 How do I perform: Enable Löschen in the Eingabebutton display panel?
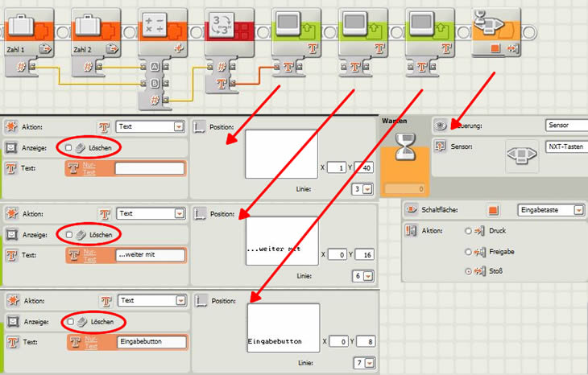pyautogui.click(x=69, y=321)
